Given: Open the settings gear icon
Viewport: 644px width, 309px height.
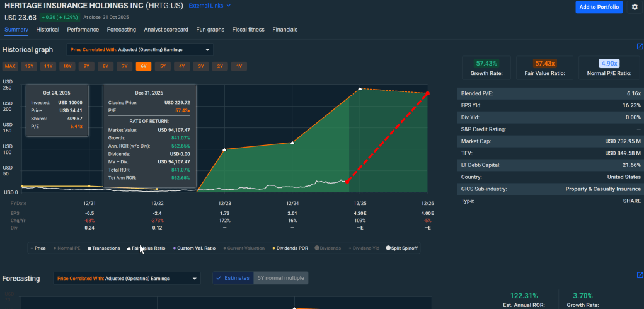Looking at the screenshot, I should point(635,7).
